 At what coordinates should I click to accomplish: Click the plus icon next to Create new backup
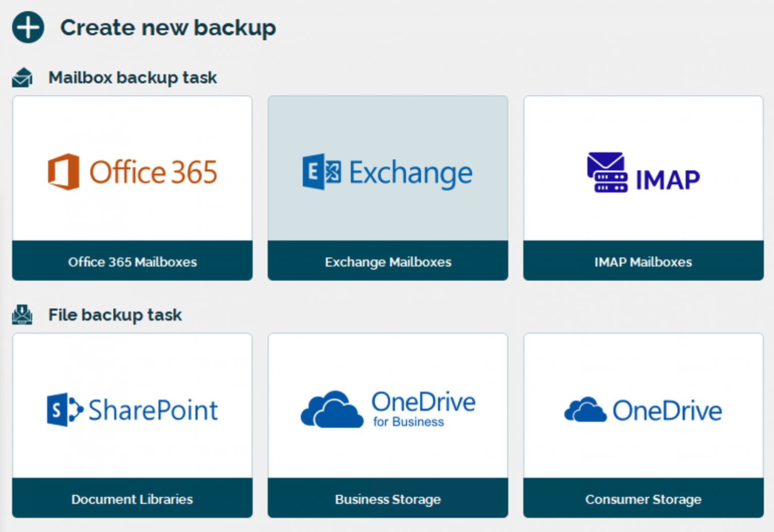[x=28, y=28]
